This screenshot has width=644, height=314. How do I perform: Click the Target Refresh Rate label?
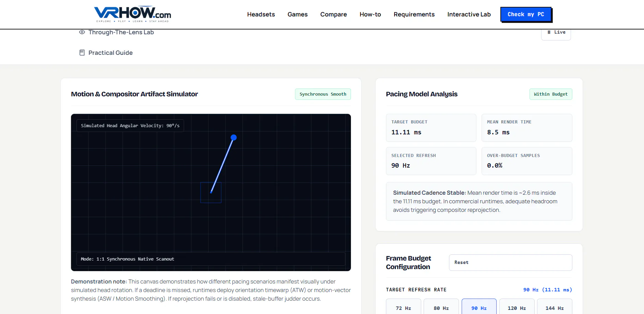[416, 290]
